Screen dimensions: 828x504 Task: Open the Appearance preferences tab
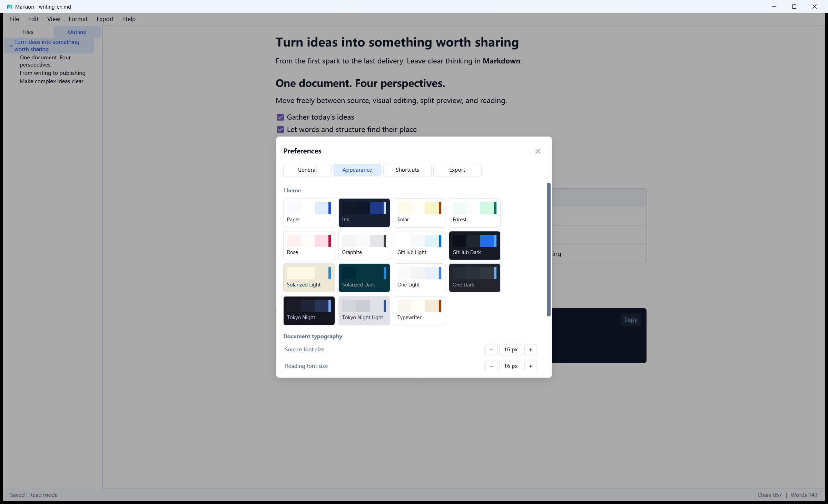pyautogui.click(x=357, y=170)
